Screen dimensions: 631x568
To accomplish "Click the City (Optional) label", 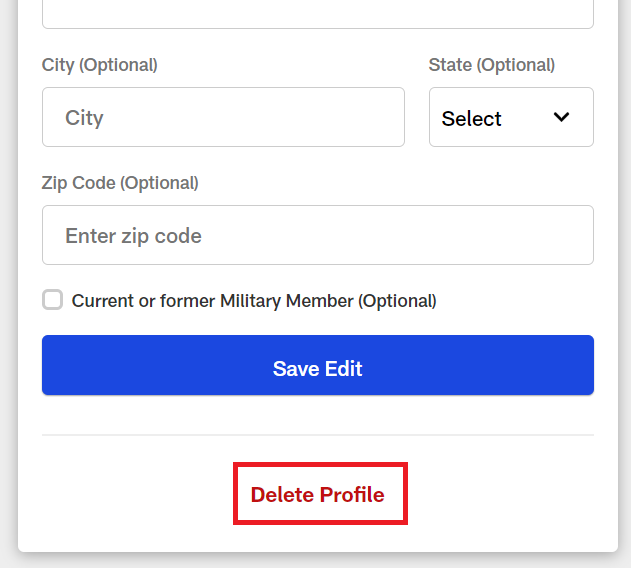I will (100, 65).
